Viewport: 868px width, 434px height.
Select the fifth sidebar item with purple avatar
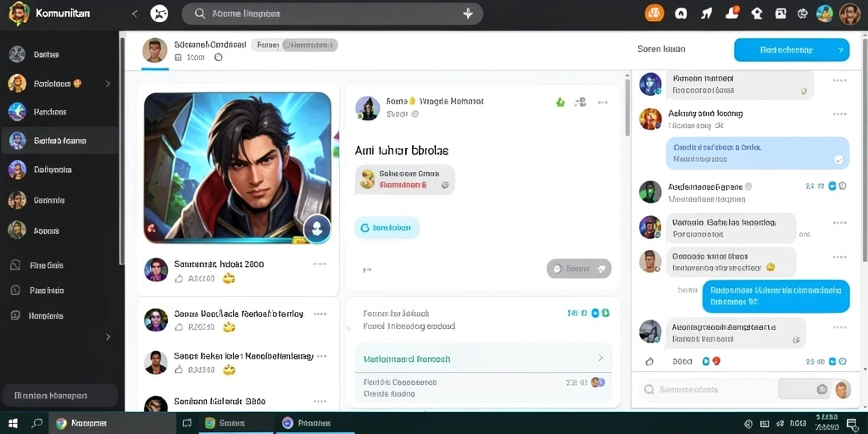[59, 170]
